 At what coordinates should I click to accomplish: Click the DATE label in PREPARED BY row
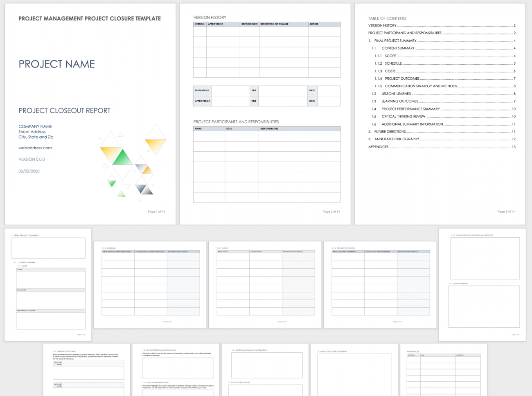pyautogui.click(x=312, y=90)
